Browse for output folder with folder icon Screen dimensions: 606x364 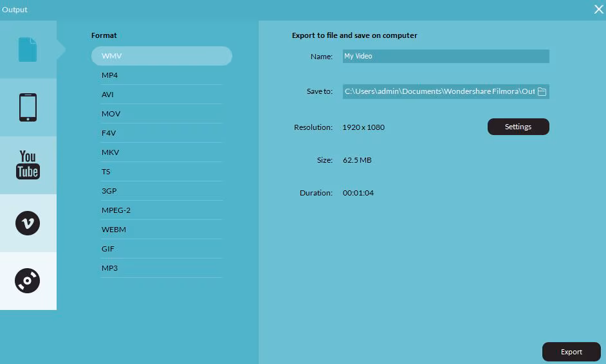point(542,91)
